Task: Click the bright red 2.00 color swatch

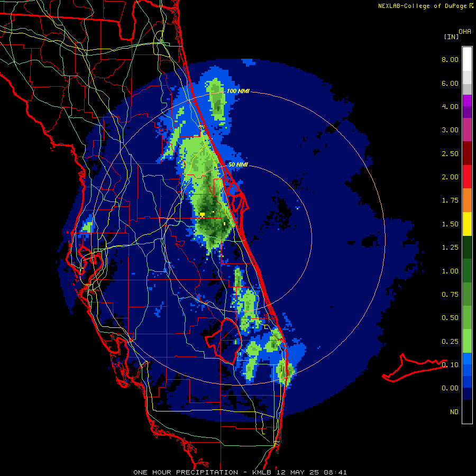Action: [x=467, y=177]
